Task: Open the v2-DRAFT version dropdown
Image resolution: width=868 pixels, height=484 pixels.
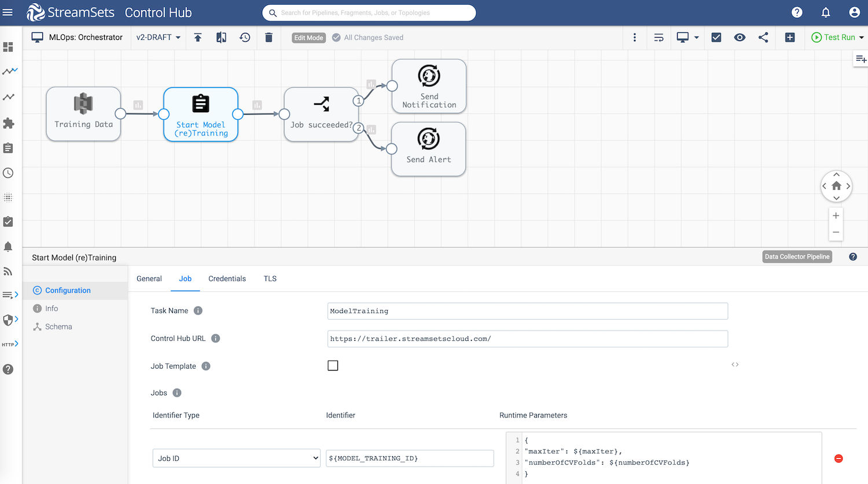Action: [158, 38]
